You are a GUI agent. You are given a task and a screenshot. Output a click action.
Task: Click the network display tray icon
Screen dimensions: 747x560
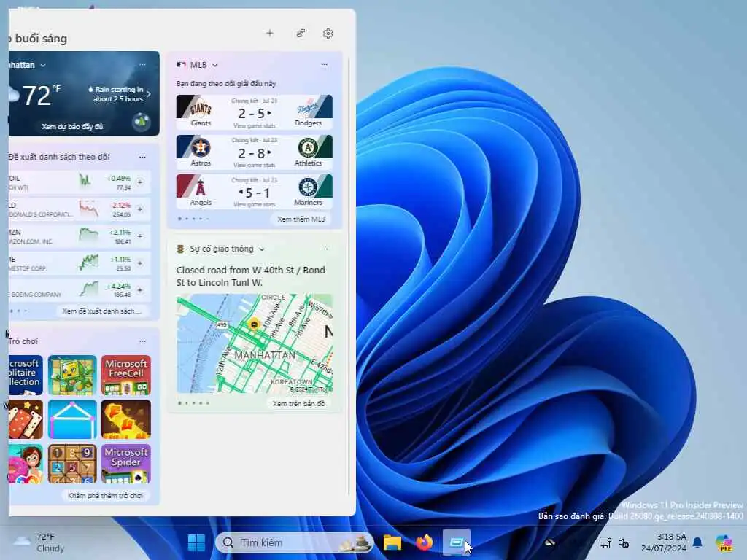pos(605,542)
